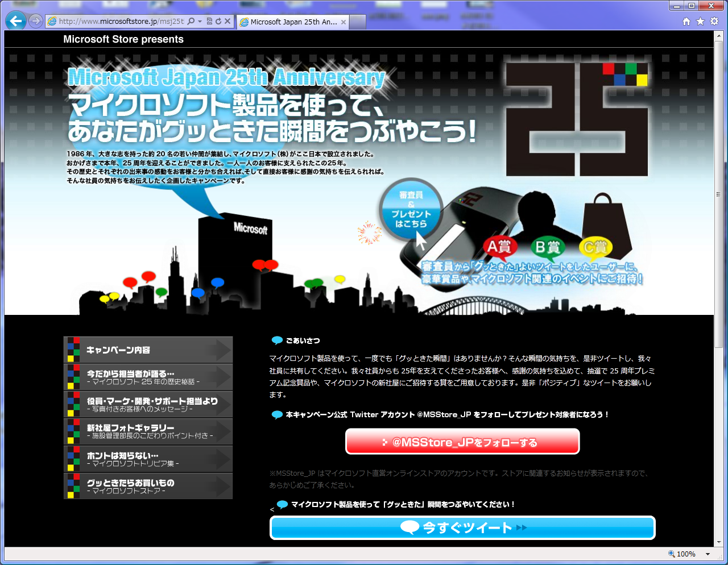Click the 1986年 company history paragraph
This screenshot has height=565, width=728.
225,167
